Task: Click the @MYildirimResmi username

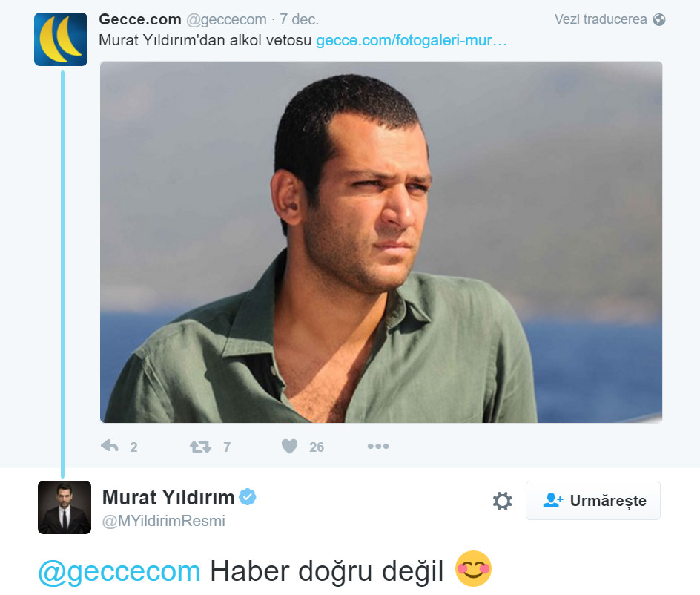Action: pyautogui.click(x=164, y=521)
